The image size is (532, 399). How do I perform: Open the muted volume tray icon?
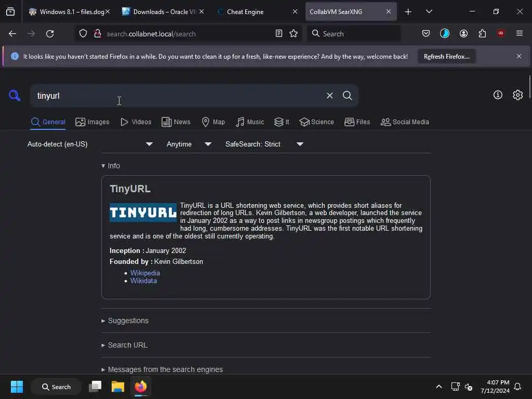[469, 387]
